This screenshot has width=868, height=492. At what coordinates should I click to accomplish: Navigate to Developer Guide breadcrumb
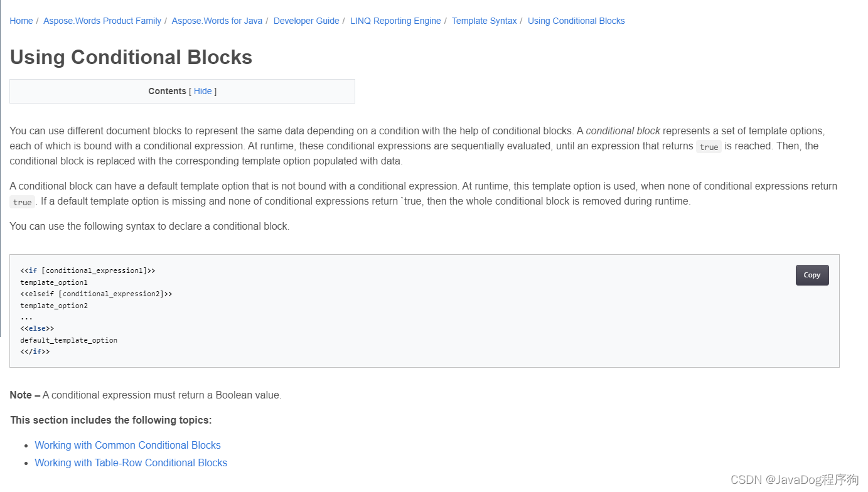tap(306, 21)
